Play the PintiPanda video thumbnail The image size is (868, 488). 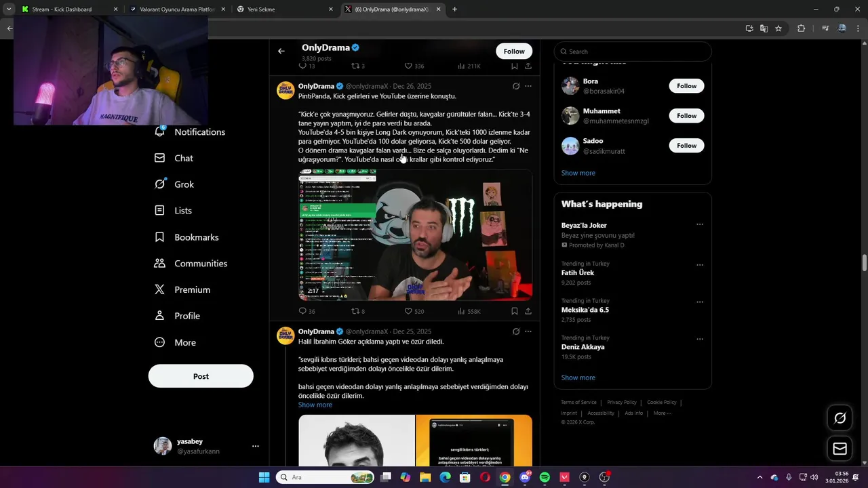click(x=415, y=235)
